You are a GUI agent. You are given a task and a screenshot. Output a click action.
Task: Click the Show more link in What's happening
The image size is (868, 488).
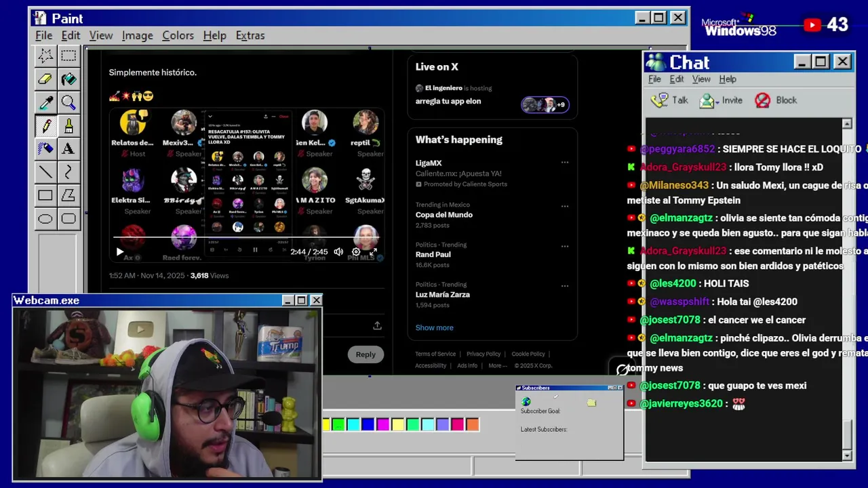point(434,327)
